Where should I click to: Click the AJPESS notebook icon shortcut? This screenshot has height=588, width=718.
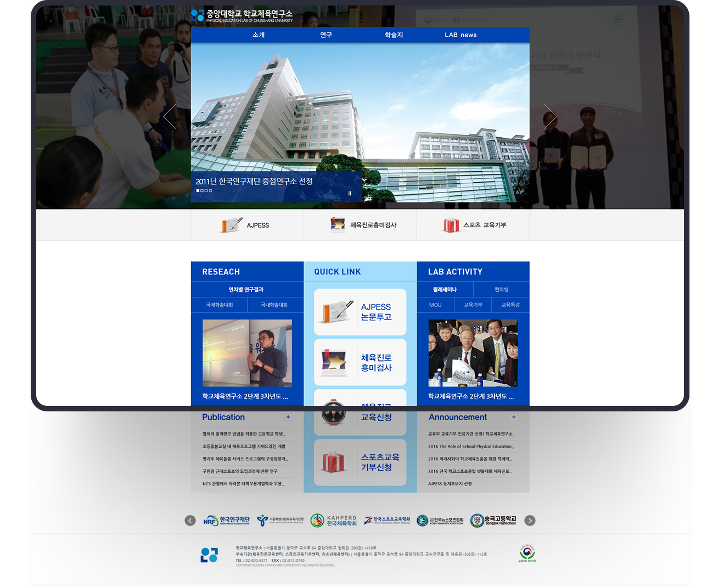pyautogui.click(x=231, y=225)
